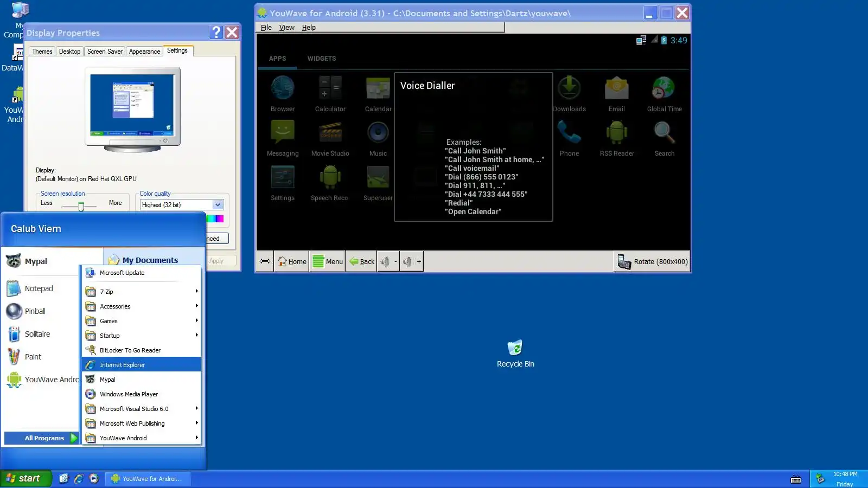The height and width of the screenshot is (488, 868).
Task: Click the taskbar clock showing 10:48 PM
Action: [x=845, y=474]
